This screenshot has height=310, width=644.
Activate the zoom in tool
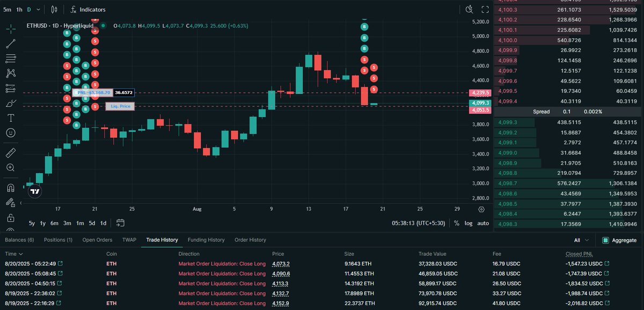11,168
